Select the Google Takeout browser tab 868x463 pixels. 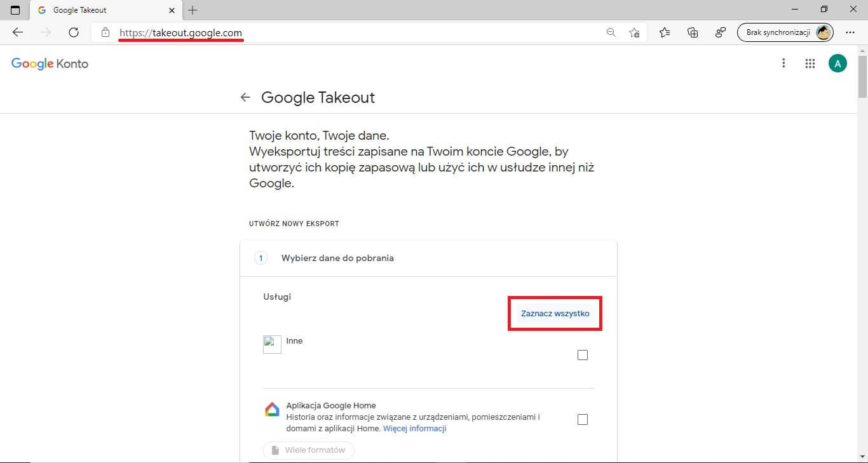pyautogui.click(x=105, y=10)
